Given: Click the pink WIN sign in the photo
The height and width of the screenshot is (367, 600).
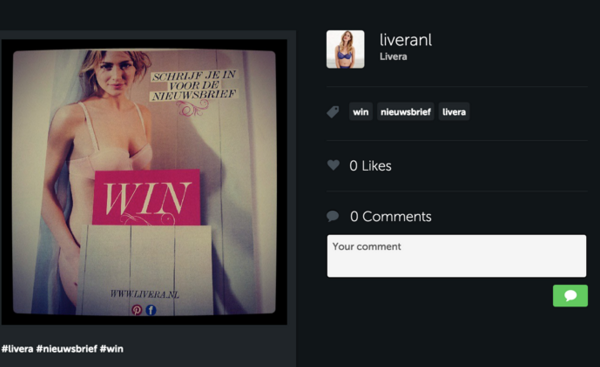Looking at the screenshot, I should [147, 197].
